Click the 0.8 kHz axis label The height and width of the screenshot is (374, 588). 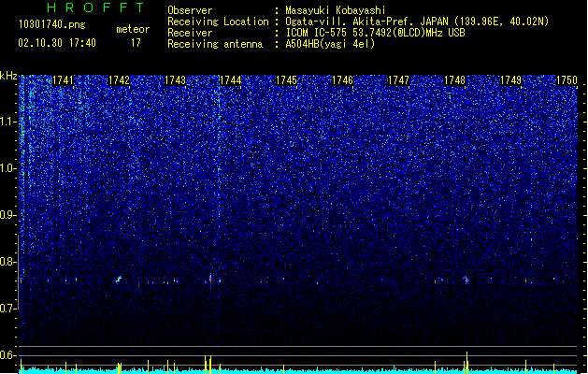click(8, 262)
